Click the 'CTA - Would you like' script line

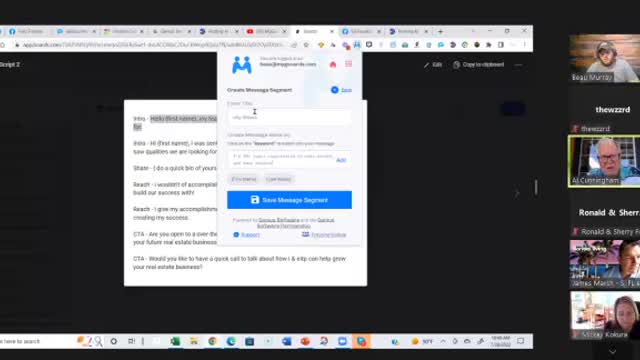coord(239,263)
